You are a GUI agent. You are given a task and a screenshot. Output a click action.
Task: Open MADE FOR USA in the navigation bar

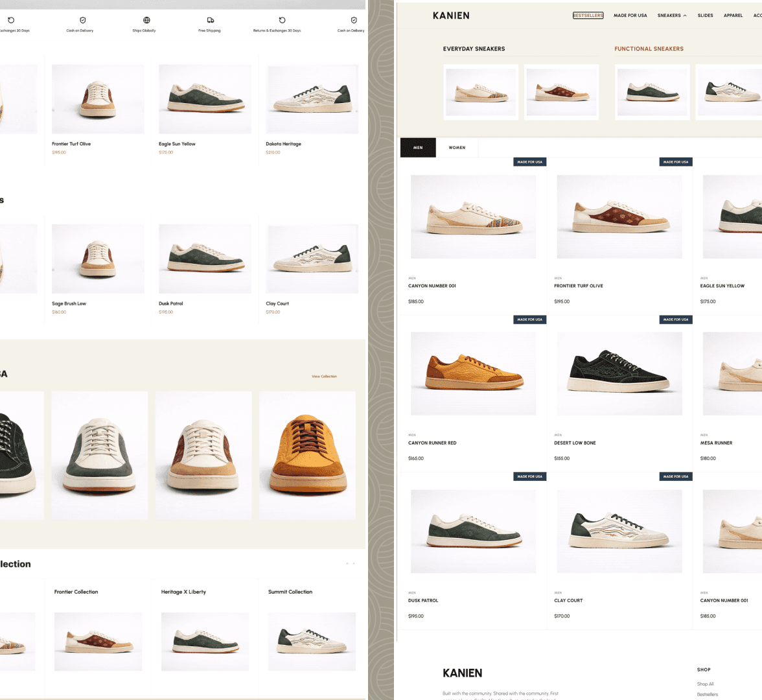click(630, 16)
